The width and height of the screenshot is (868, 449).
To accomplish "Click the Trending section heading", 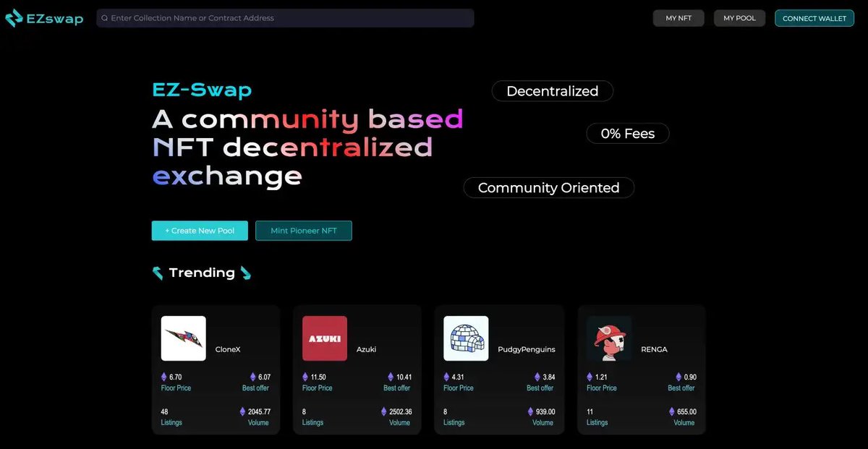I will (202, 273).
